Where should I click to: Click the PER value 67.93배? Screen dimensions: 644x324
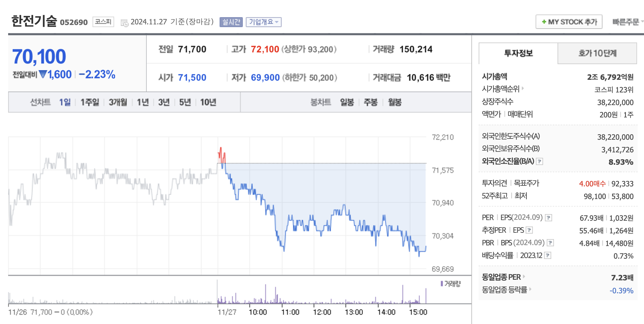(591, 218)
